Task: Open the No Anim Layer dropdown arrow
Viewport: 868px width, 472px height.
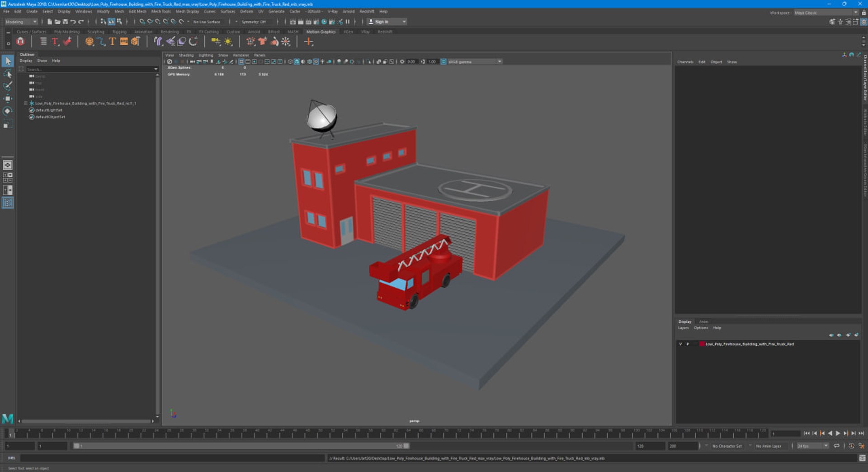Action: [750, 446]
